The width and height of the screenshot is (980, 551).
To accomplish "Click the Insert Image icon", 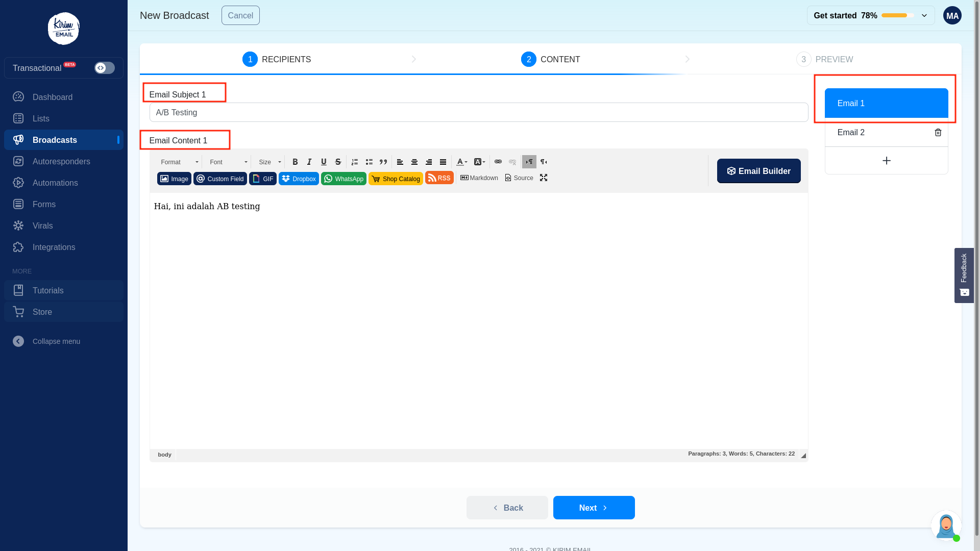I will [174, 178].
